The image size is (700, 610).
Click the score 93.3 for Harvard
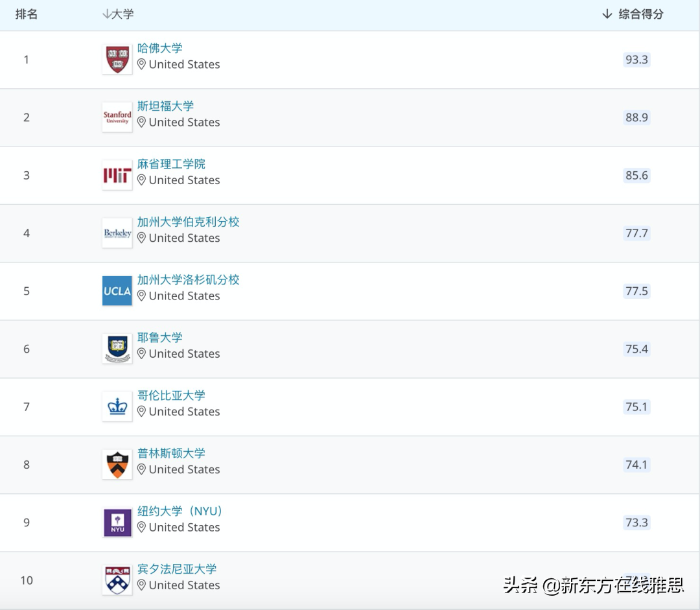coord(636,60)
